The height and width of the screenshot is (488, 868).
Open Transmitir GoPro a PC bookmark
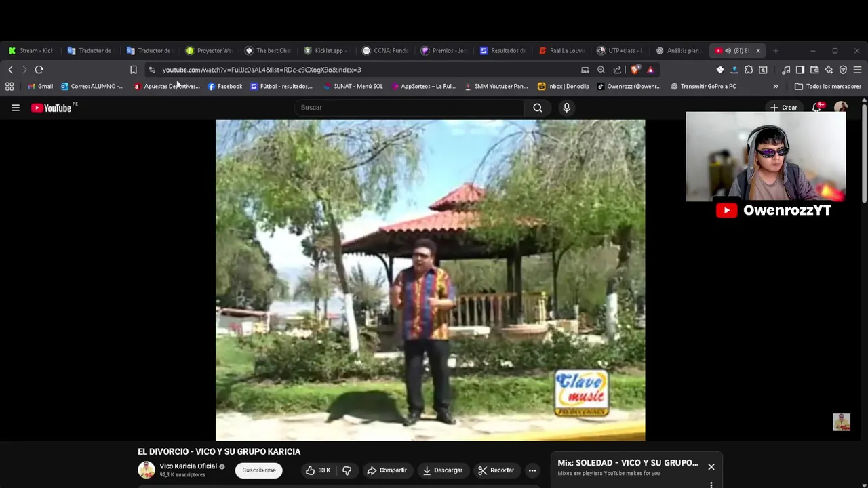point(703,87)
